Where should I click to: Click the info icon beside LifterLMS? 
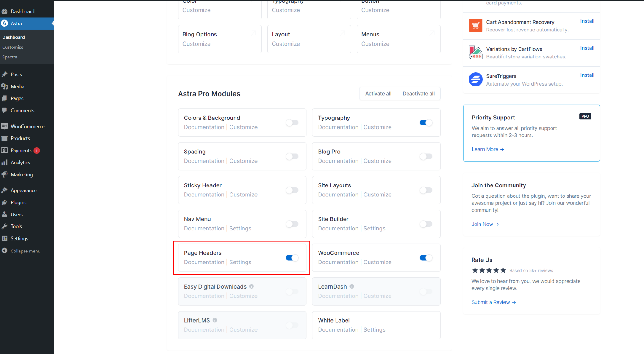point(215,320)
